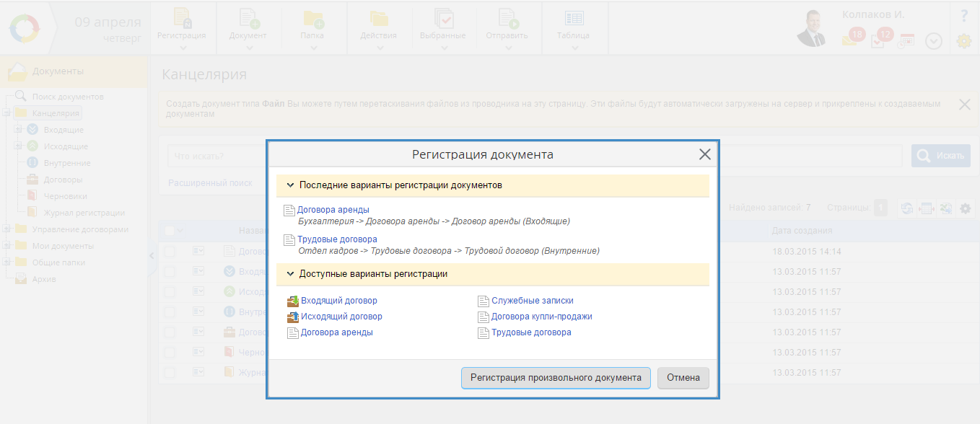This screenshot has width=980, height=424.
Task: Tick the select-all checkbox in table header
Action: [169, 231]
